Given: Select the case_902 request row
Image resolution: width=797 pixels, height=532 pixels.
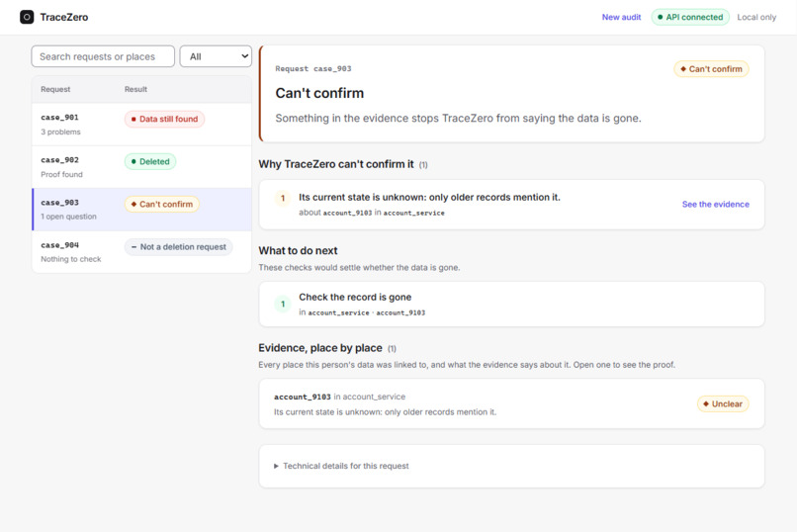Looking at the screenshot, I should point(141,167).
